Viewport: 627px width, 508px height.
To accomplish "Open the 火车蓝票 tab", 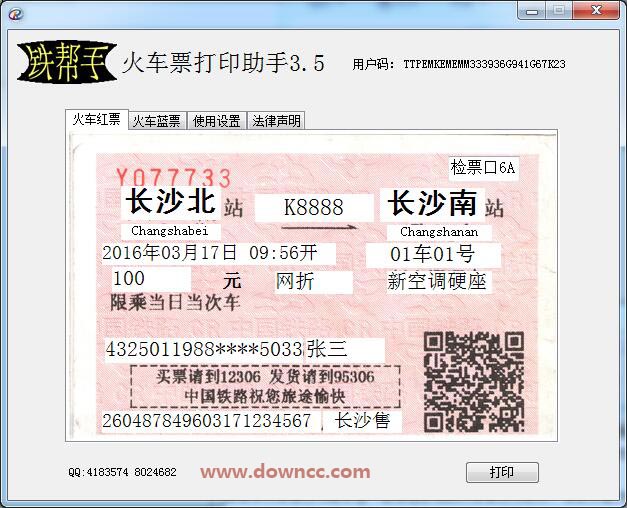I will (157, 121).
